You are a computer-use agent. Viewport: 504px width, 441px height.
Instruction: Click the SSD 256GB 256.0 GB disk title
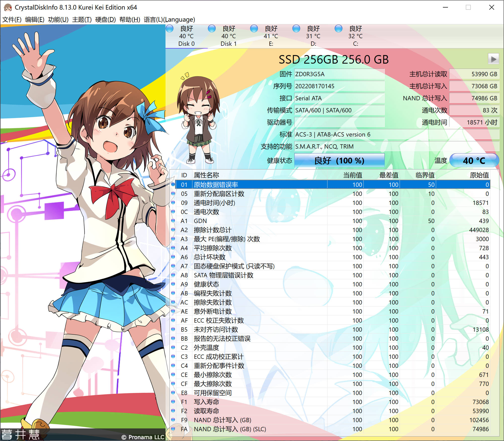pos(333,60)
